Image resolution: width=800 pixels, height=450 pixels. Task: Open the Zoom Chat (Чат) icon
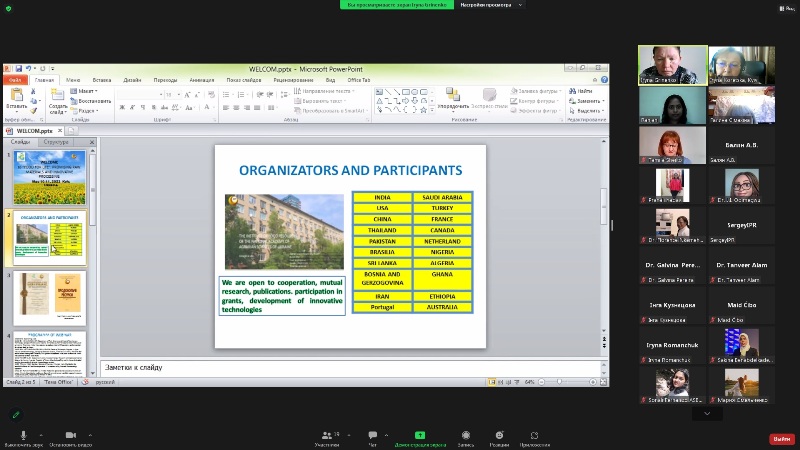pyautogui.click(x=373, y=436)
